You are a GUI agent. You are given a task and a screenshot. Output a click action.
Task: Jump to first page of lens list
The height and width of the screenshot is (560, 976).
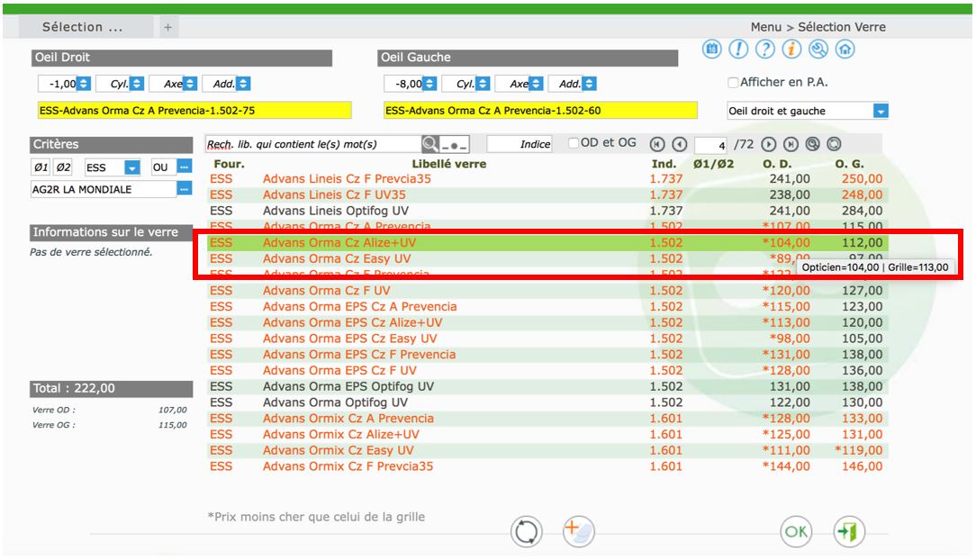click(x=657, y=144)
